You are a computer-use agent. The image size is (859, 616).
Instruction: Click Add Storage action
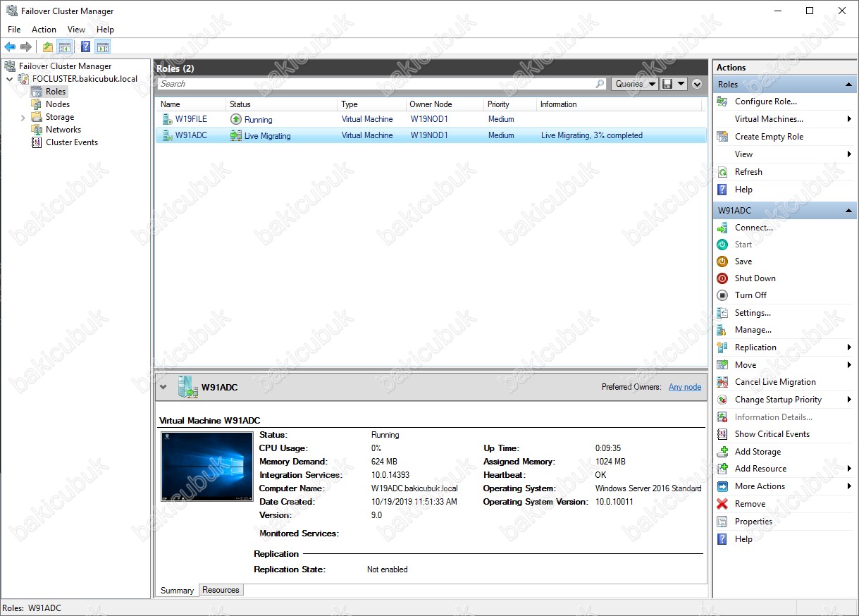(758, 452)
